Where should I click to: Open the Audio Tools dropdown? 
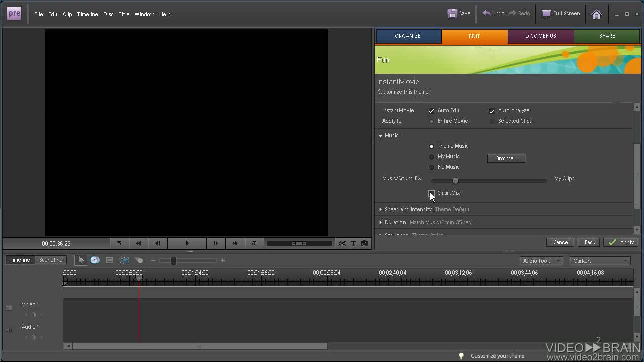[541, 261]
